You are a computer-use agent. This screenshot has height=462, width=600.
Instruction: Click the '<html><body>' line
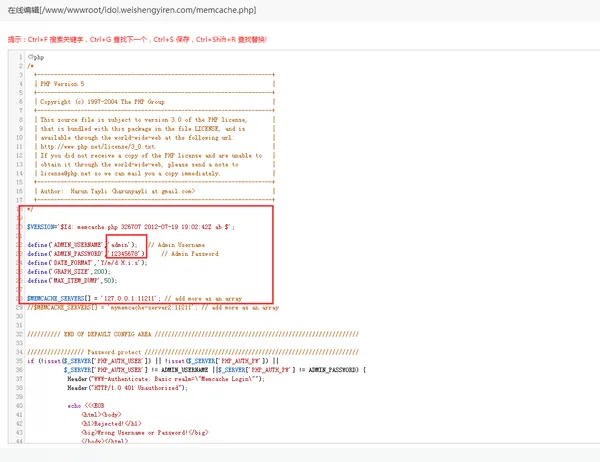click(x=101, y=415)
